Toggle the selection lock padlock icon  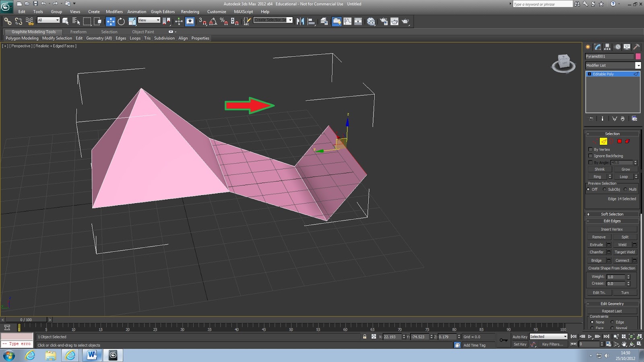(365, 337)
